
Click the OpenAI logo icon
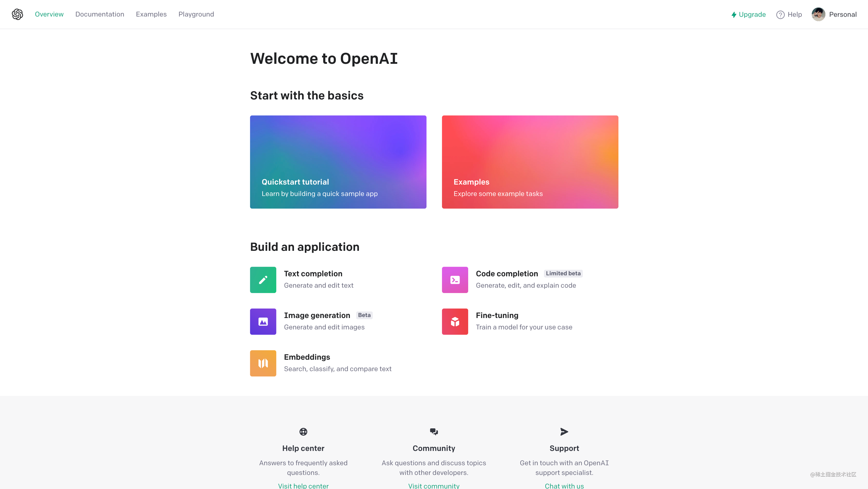tap(18, 14)
